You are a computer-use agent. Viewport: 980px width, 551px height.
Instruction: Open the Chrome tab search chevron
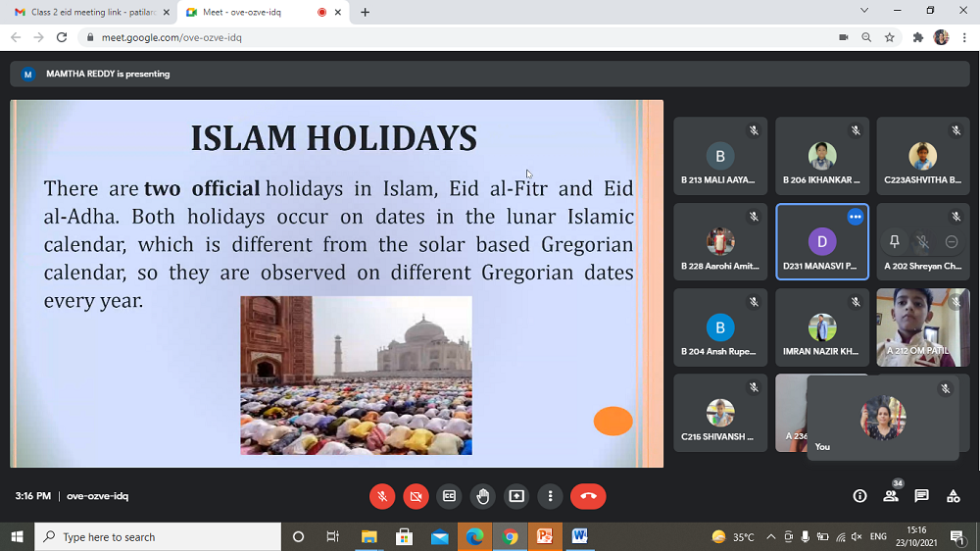pyautogui.click(x=863, y=11)
